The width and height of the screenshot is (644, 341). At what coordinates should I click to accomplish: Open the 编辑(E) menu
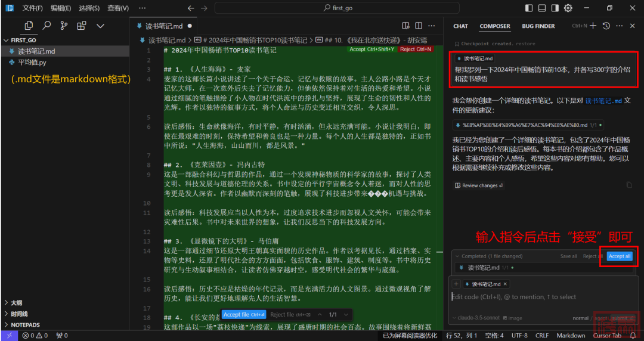point(61,8)
